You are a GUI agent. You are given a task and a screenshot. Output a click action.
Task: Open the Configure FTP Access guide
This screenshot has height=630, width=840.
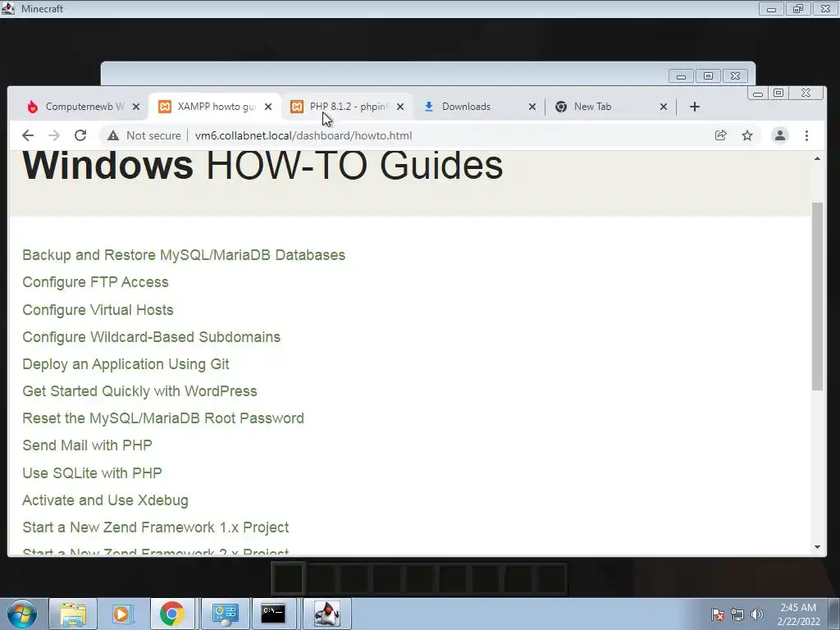pos(95,282)
